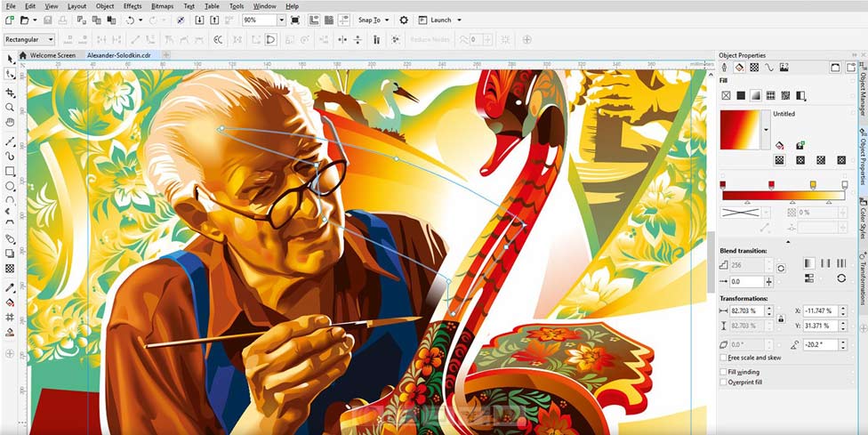Click the Uniform fill solid square icon
Screen dimensions: 868x435
740,95
